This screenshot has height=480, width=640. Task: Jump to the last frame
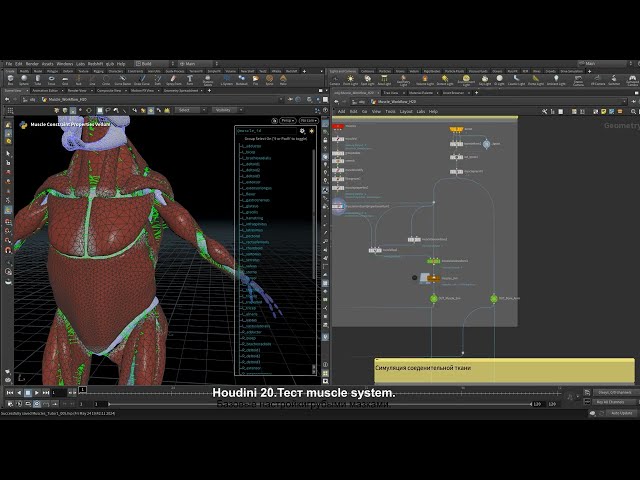(x=46, y=393)
